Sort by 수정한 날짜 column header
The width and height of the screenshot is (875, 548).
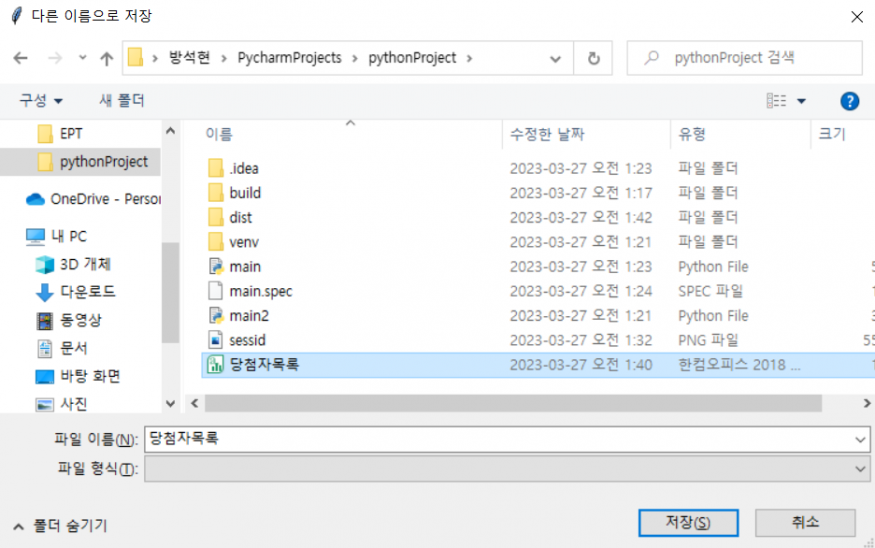pos(547,134)
